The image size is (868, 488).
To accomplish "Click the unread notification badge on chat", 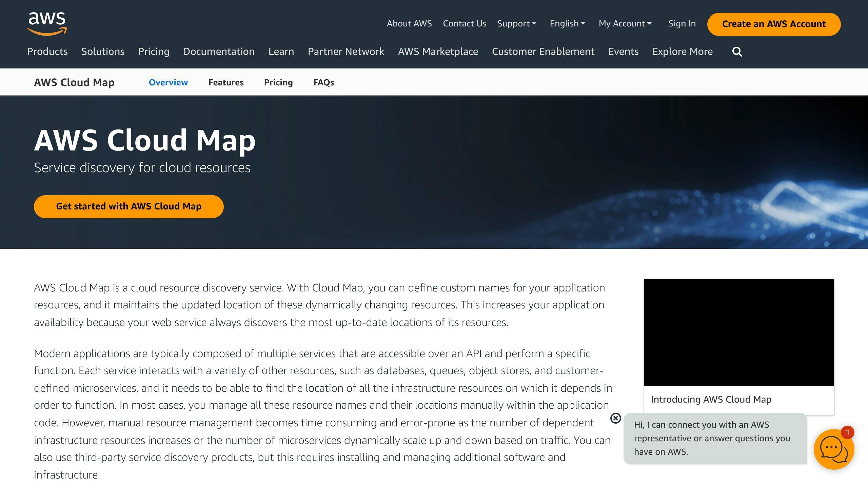I will pos(847,432).
